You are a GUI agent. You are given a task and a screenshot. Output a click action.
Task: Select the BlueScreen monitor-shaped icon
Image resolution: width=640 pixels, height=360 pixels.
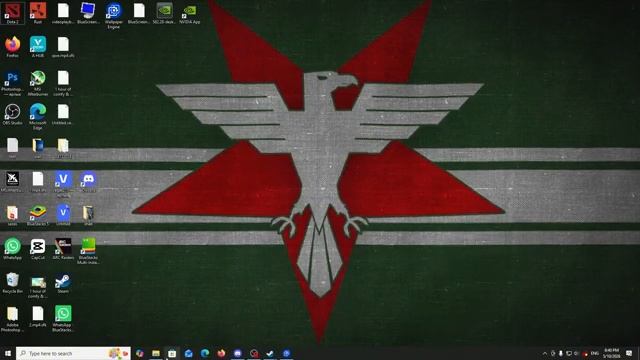click(x=88, y=13)
